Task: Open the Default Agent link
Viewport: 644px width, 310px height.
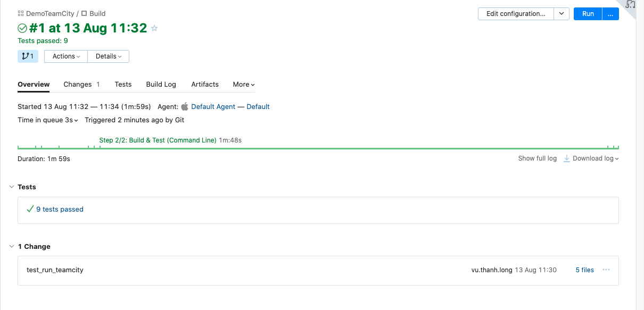Action: click(x=213, y=107)
